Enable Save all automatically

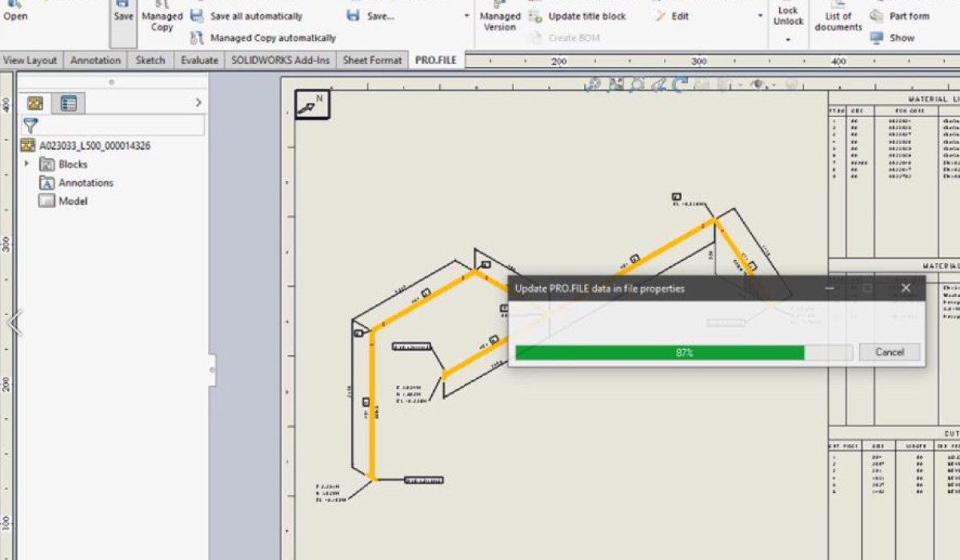pyautogui.click(x=255, y=16)
